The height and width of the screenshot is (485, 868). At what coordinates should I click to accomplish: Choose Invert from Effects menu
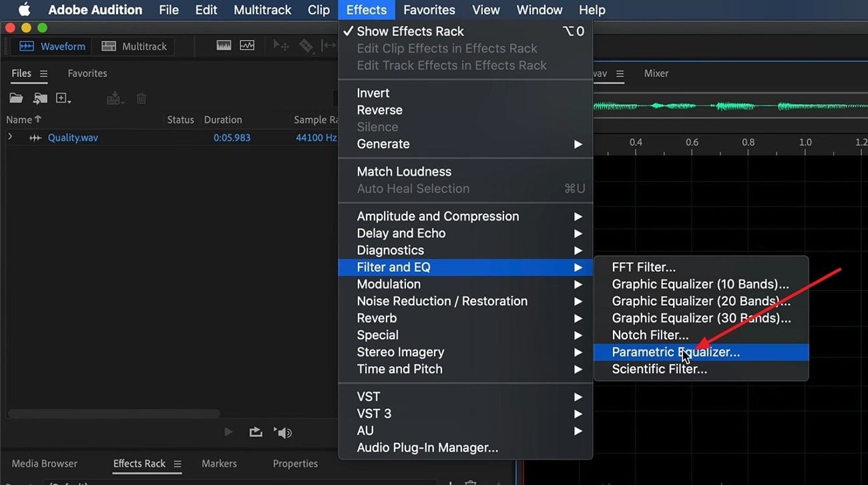pos(465,93)
